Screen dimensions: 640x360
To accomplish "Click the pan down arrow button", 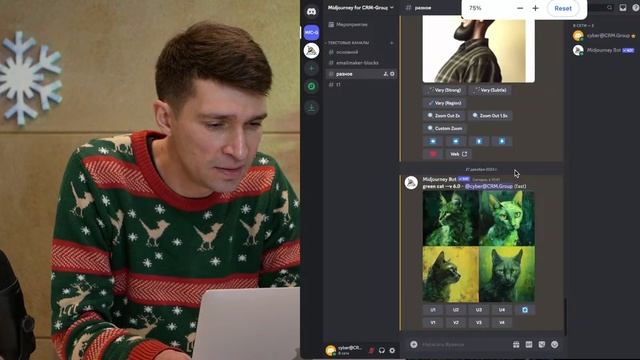I will tap(502, 141).
